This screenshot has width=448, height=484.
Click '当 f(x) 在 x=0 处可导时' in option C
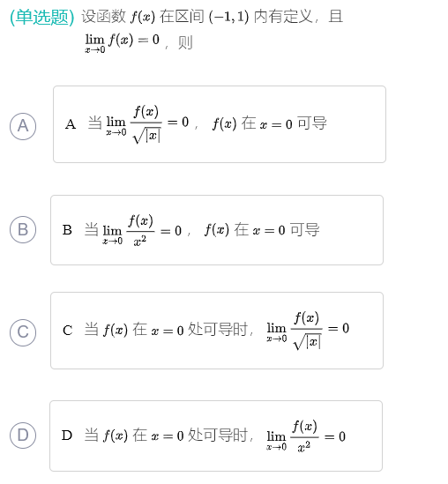pos(167,330)
